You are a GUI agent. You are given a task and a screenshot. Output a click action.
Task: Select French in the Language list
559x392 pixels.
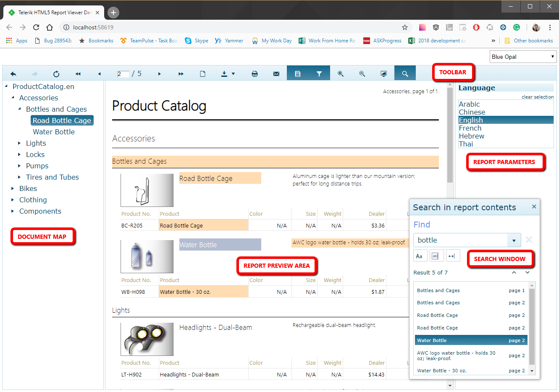click(470, 128)
